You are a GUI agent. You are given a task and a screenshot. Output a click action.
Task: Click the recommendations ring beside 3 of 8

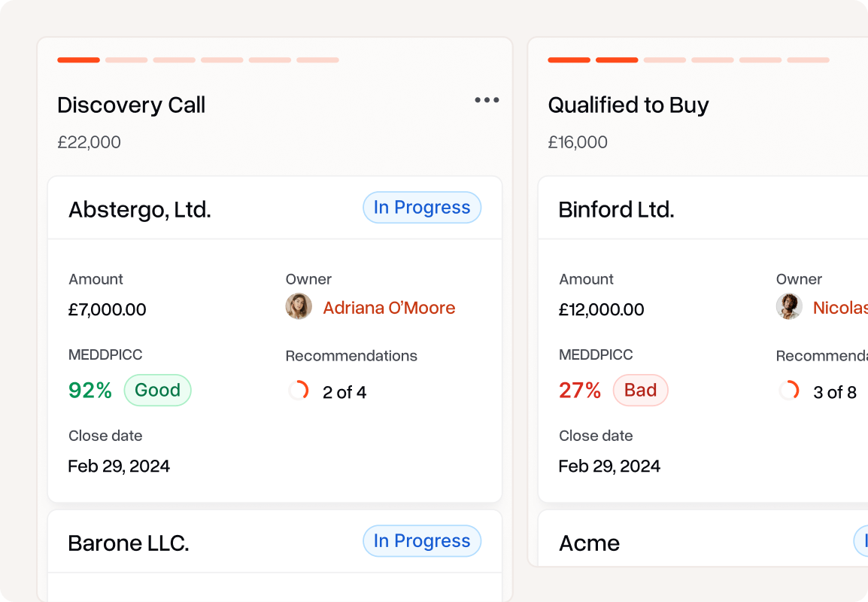[x=789, y=391]
